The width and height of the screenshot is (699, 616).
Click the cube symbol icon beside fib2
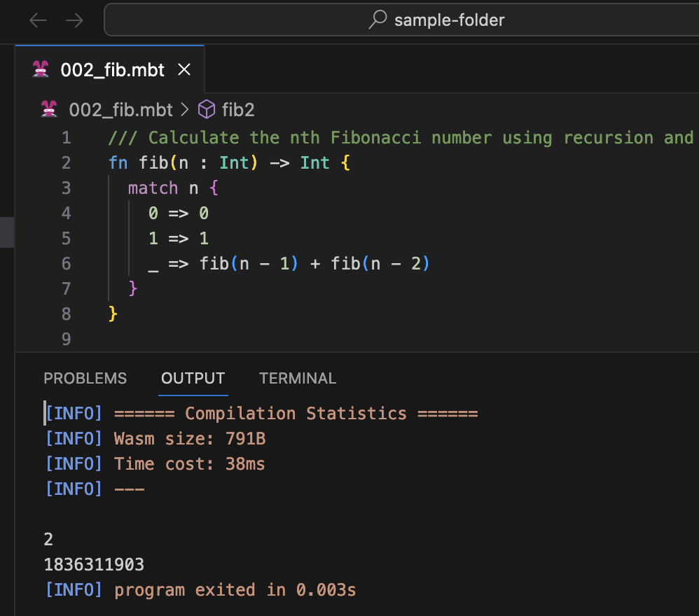pyautogui.click(x=207, y=109)
